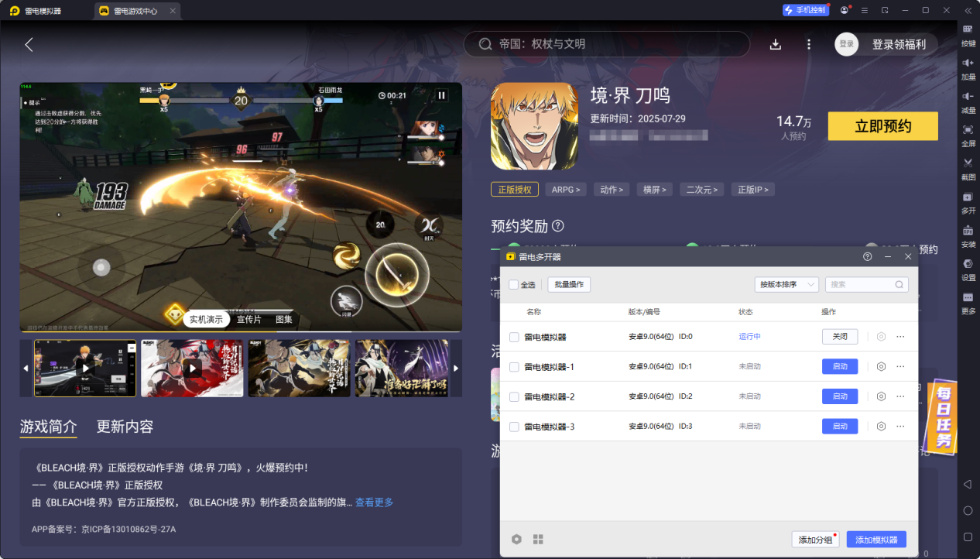Open more options for 雷电模拟器-1
This screenshot has height=559, width=980.
pos(900,366)
